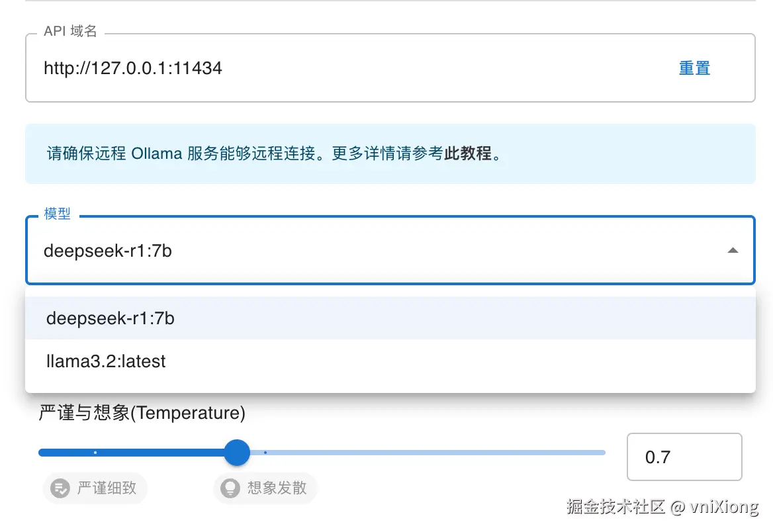Select the 严谨细致 preset chip label
Image resolution: width=773 pixels, height=532 pixels.
tap(107, 488)
